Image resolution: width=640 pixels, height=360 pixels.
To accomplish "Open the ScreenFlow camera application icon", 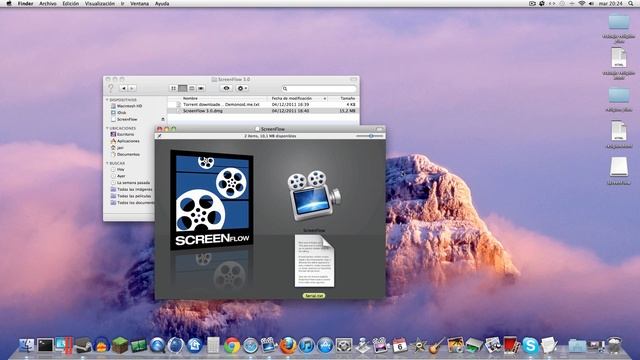I will click(x=313, y=196).
